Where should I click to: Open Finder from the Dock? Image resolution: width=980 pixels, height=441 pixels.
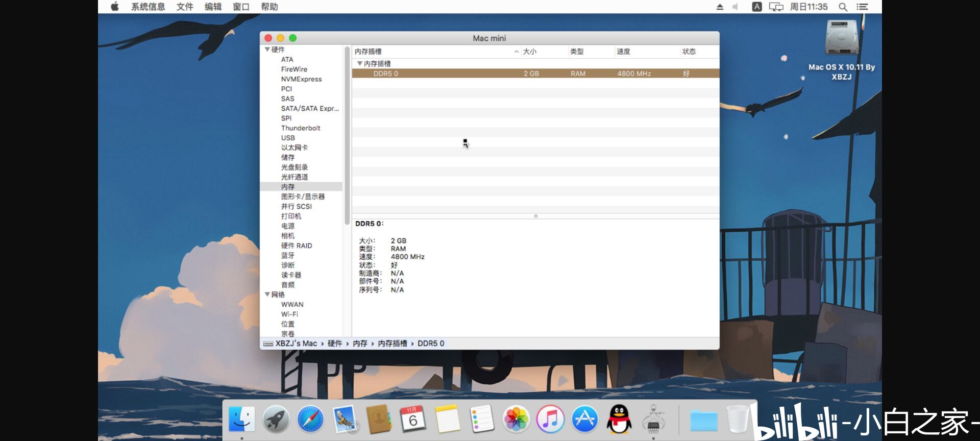click(241, 420)
